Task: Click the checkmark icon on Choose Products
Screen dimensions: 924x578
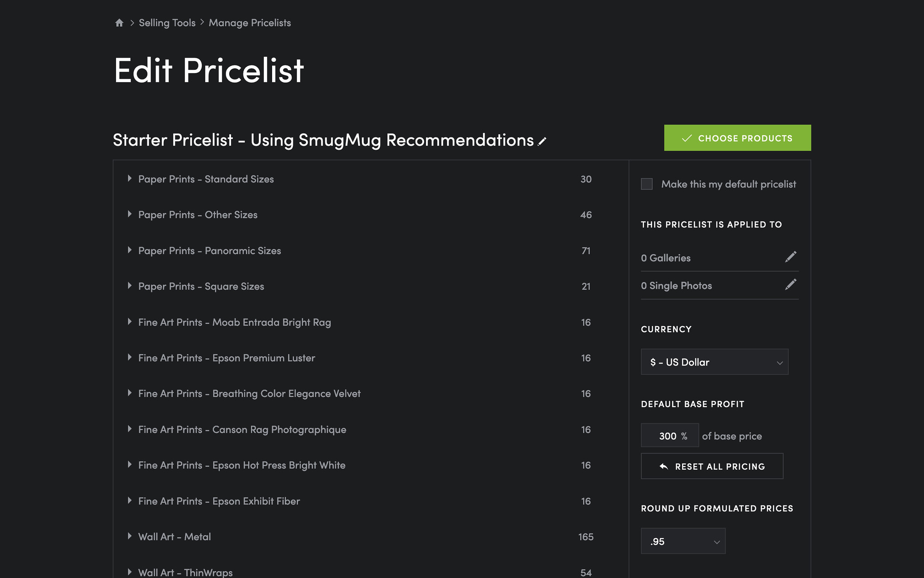Action: coord(687,138)
